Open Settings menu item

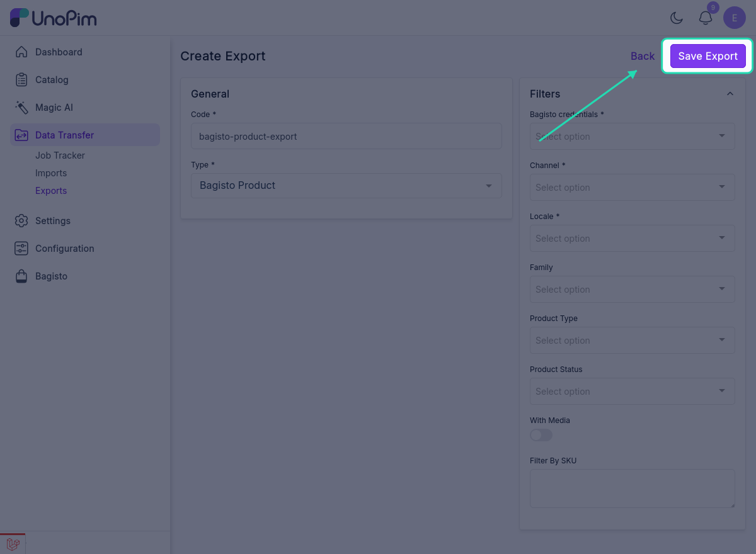pos(85,221)
